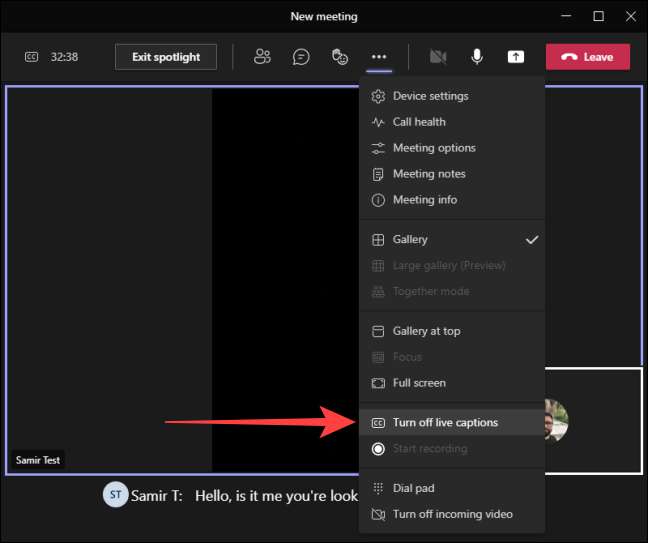Open the Dial pad

pyautogui.click(x=413, y=488)
